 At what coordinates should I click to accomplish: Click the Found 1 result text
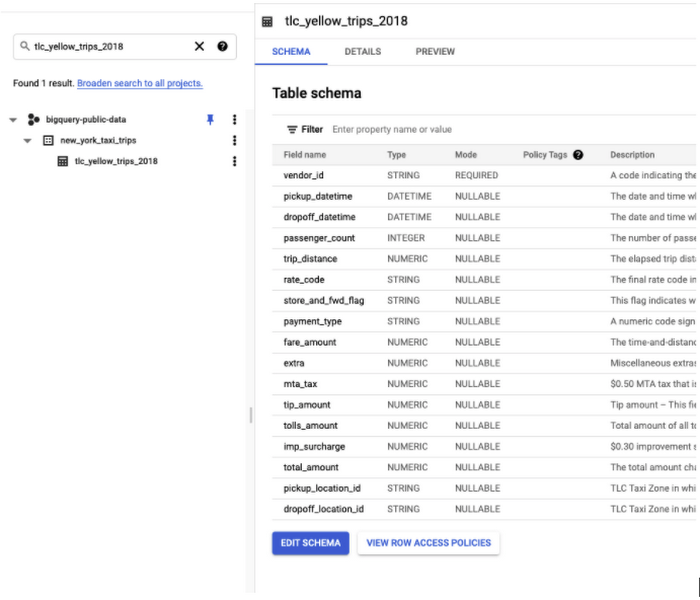(43, 83)
